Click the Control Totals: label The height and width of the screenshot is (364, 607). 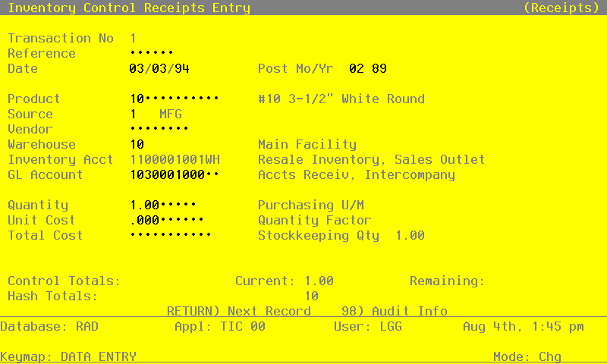(x=64, y=281)
